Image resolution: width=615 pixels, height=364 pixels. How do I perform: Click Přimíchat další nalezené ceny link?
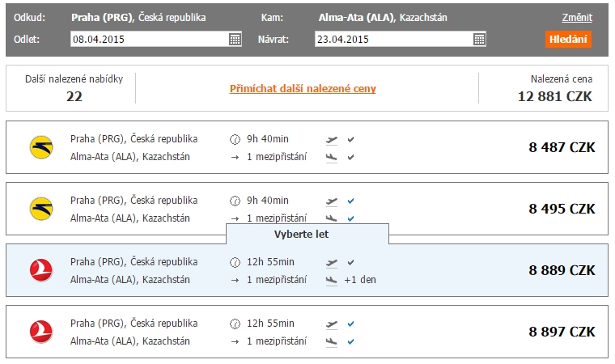[303, 89]
